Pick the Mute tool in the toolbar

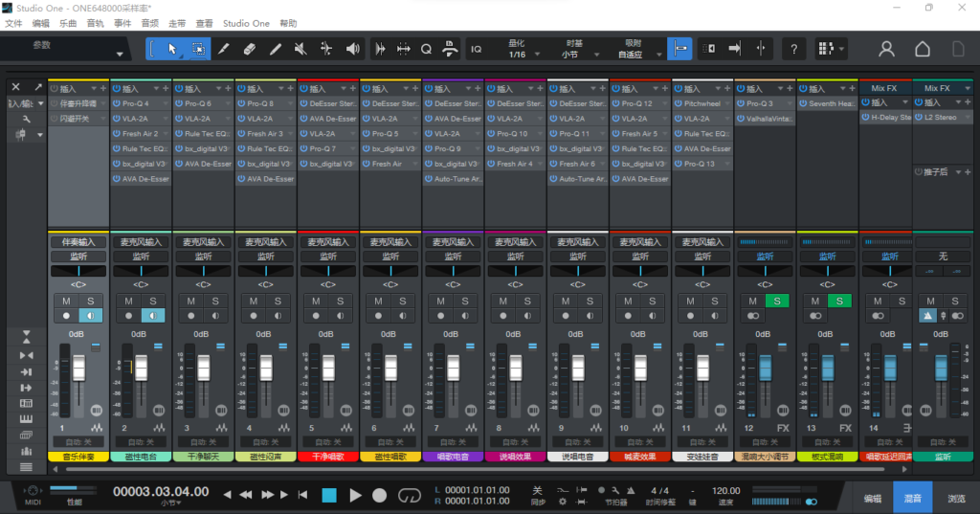click(x=301, y=49)
